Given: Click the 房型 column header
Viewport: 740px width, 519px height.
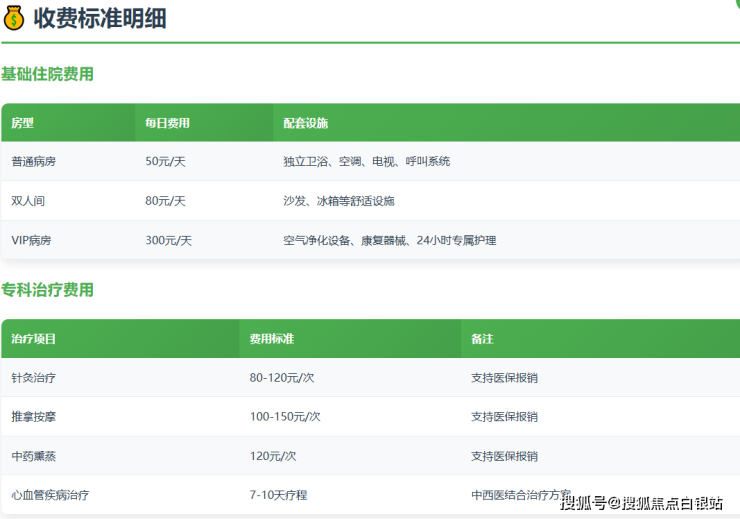Looking at the screenshot, I should tap(22, 123).
